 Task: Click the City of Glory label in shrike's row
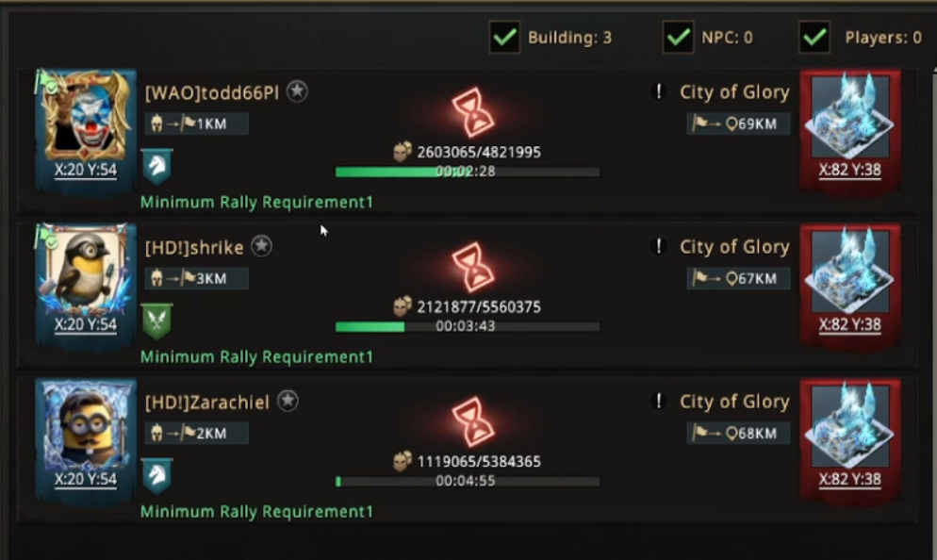tap(734, 247)
